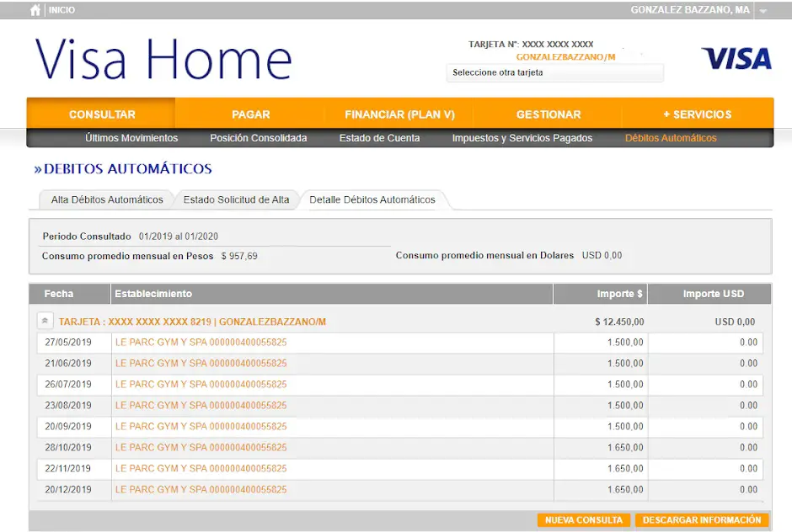Click GONZALEZBAZZANO/M cardholder name under card number

tap(565, 57)
